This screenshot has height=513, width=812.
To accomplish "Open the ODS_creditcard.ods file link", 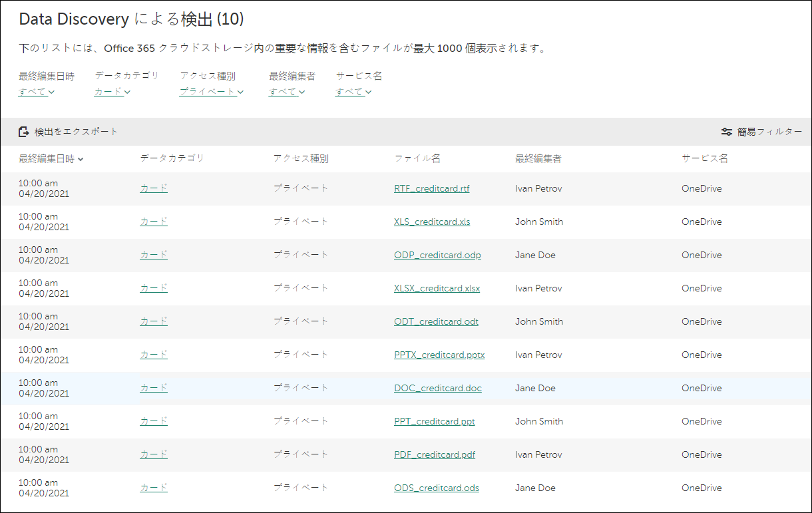I will coord(436,488).
